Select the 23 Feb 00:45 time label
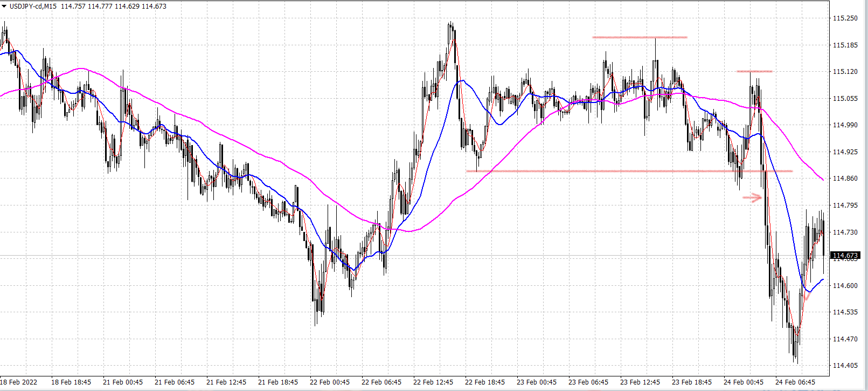This screenshot has height=391, width=868. (537, 382)
